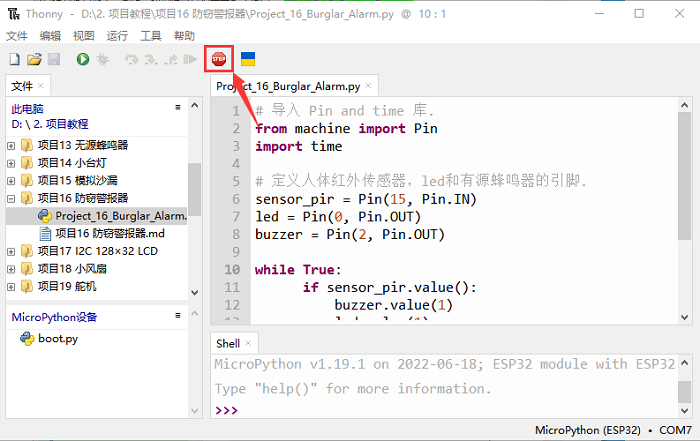Open the 此电脑 panel options menu
Screen dimensions: 700x441
[178, 107]
